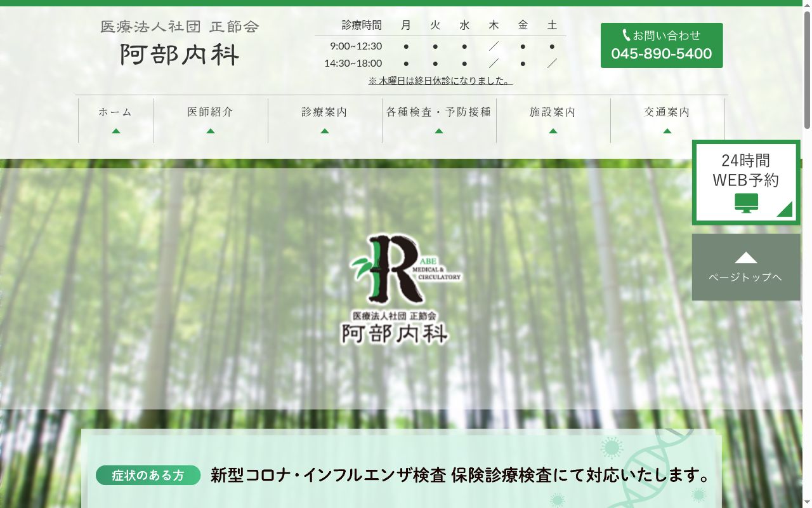Click the 医療法人社団 正節会 header text
812x508 pixels.
180,27
